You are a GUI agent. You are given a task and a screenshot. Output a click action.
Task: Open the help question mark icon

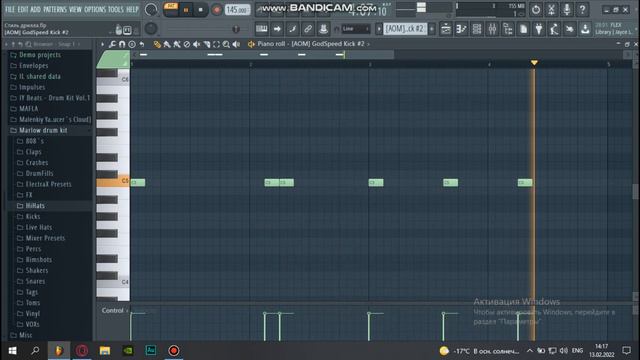point(582,9)
